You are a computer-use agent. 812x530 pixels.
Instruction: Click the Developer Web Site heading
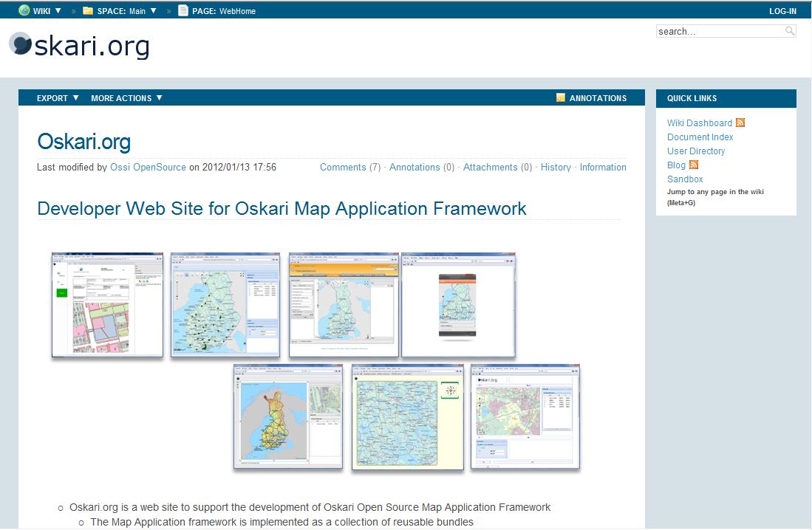[x=282, y=208]
